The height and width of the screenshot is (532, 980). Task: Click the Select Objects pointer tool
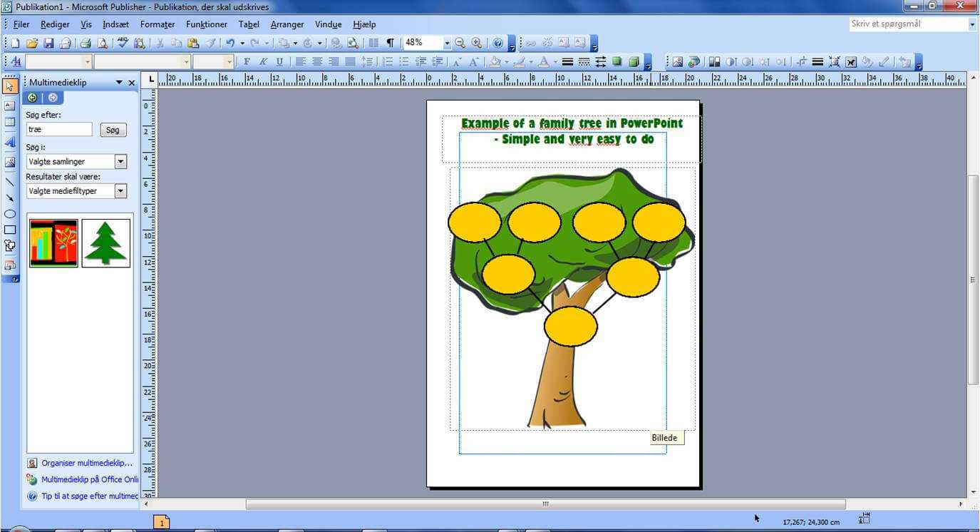[10, 86]
